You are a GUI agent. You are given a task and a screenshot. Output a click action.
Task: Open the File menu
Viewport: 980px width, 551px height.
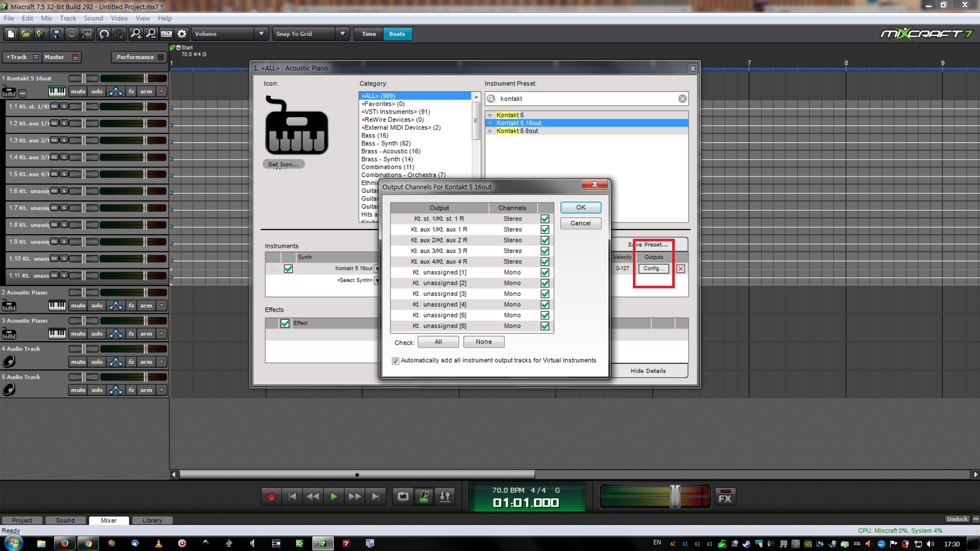point(9,18)
